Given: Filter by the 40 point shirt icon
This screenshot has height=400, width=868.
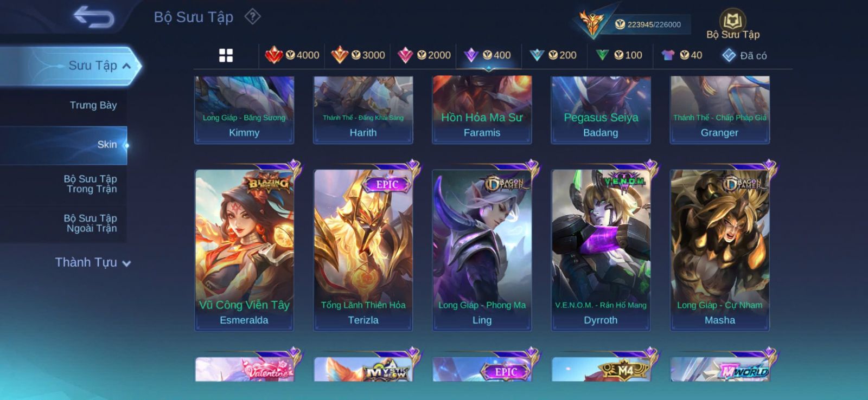Looking at the screenshot, I should [682, 55].
